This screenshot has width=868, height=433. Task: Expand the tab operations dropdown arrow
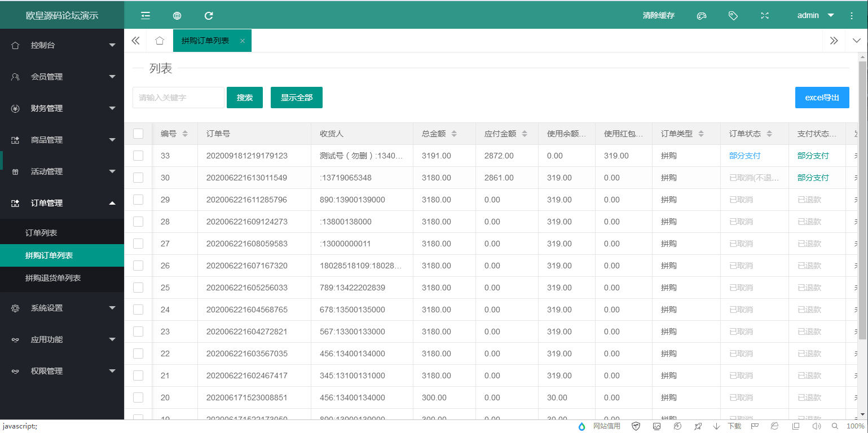click(x=856, y=41)
